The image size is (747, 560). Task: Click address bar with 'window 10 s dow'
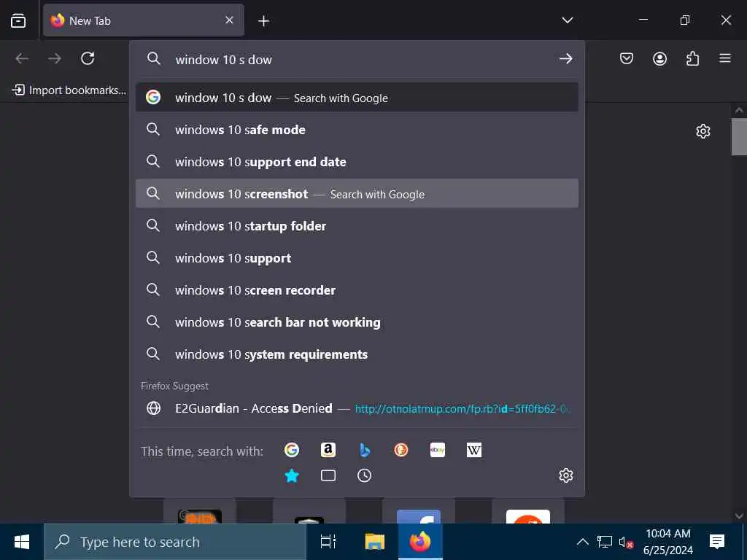[357, 59]
